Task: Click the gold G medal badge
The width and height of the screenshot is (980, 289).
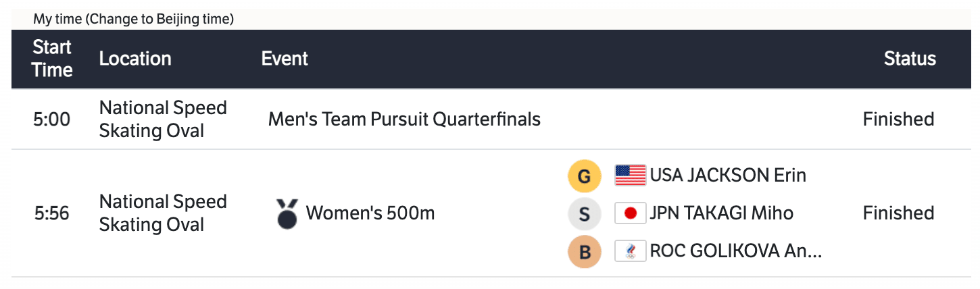Action: pyautogui.click(x=585, y=177)
